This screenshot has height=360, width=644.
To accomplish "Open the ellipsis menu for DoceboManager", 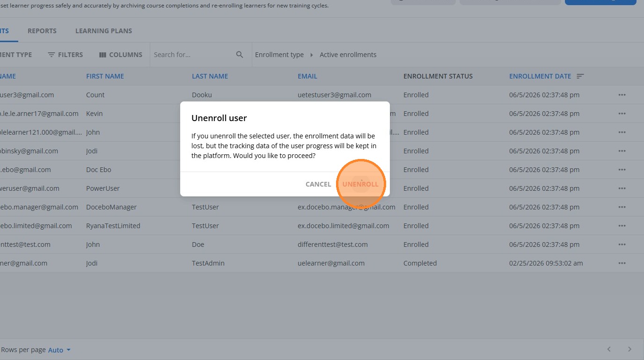I will coord(622,207).
